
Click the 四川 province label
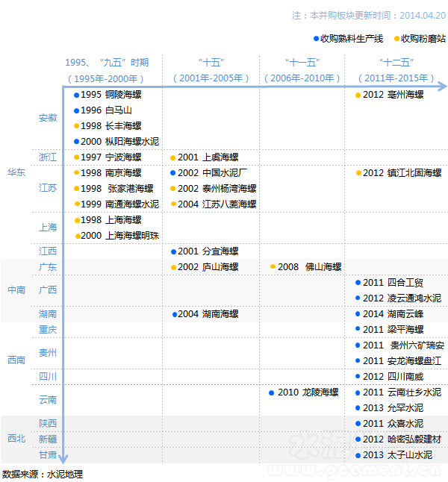click(x=48, y=376)
